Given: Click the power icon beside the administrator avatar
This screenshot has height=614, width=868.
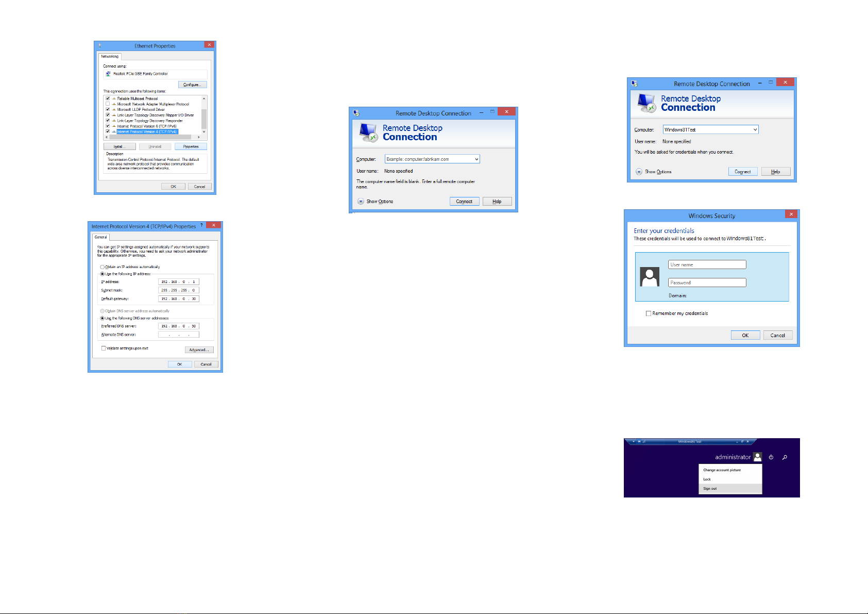Looking at the screenshot, I should (x=771, y=457).
